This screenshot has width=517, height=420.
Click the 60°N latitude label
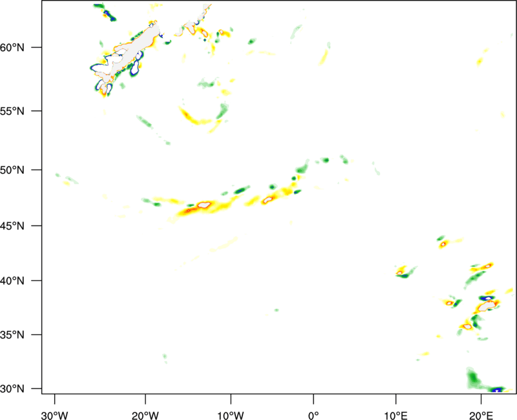point(12,48)
